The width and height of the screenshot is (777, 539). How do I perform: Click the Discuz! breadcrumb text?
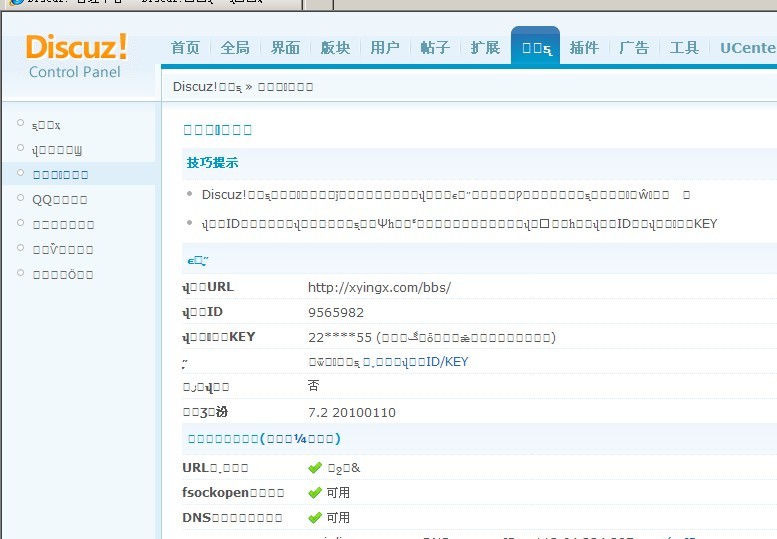tap(207, 87)
